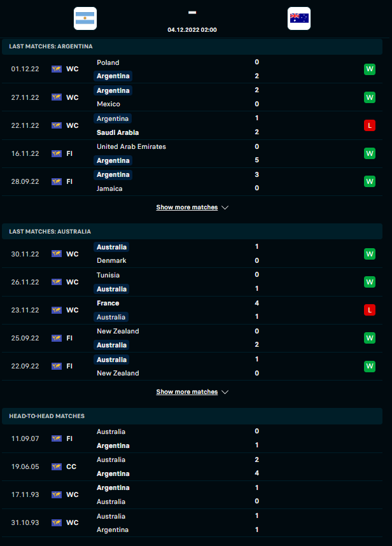Click the Australia flag icon at top

298,18
